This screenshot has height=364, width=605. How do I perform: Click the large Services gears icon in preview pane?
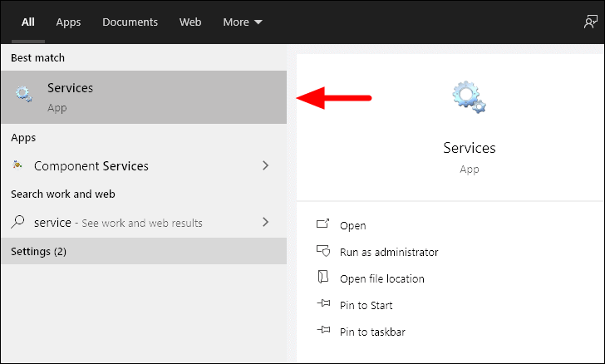pyautogui.click(x=469, y=97)
